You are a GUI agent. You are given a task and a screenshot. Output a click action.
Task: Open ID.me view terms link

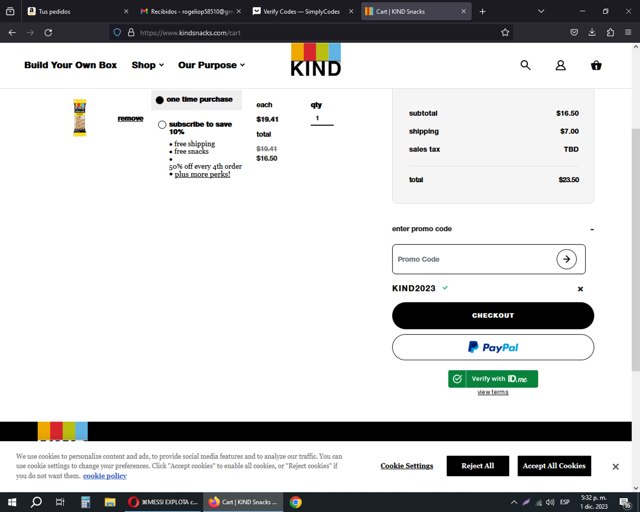493,392
